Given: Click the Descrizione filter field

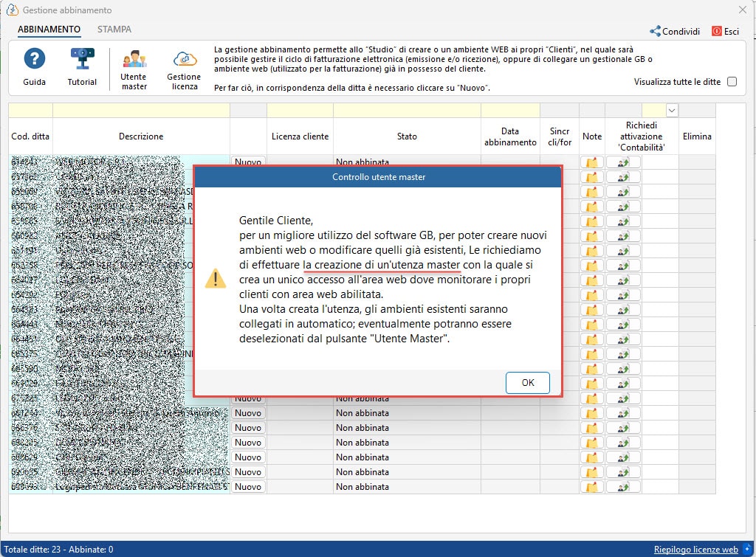Looking at the screenshot, I should click(x=141, y=111).
